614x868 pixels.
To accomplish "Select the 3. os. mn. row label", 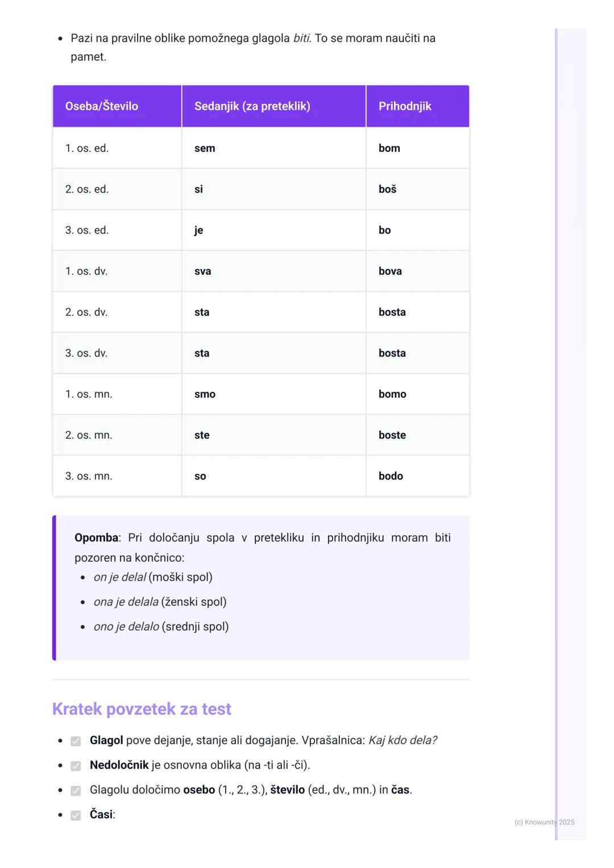I will click(89, 476).
